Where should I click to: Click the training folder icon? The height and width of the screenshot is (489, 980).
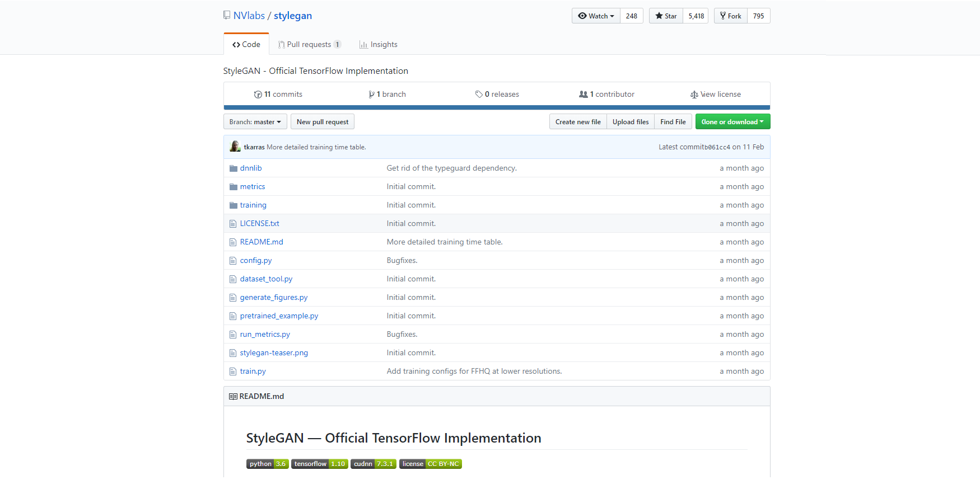click(x=233, y=205)
